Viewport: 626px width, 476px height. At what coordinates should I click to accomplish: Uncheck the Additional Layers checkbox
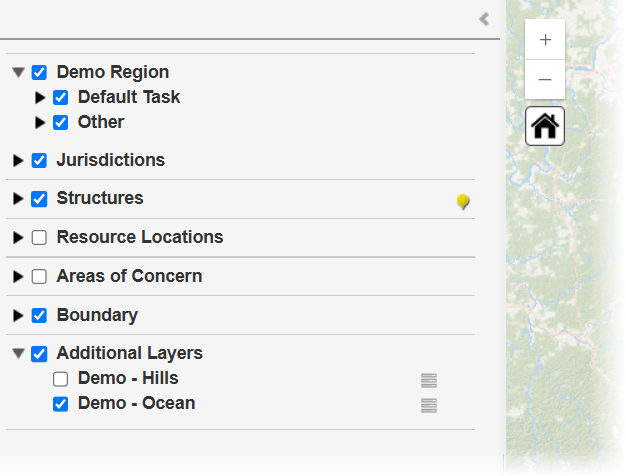click(39, 354)
